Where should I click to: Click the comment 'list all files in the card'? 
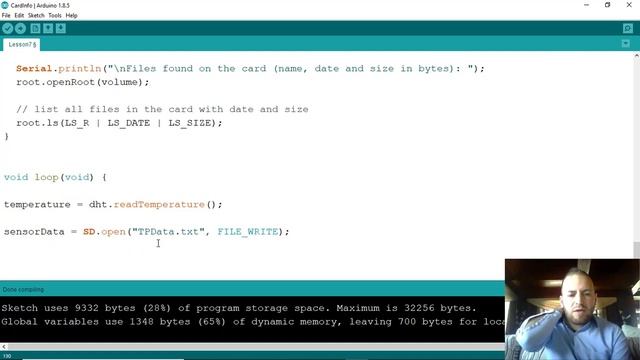162,109
